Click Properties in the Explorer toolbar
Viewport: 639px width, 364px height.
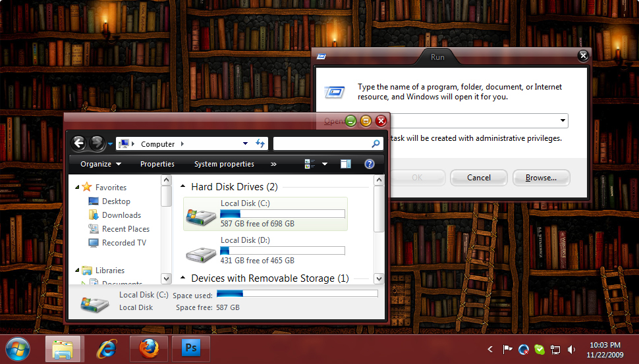tap(157, 164)
